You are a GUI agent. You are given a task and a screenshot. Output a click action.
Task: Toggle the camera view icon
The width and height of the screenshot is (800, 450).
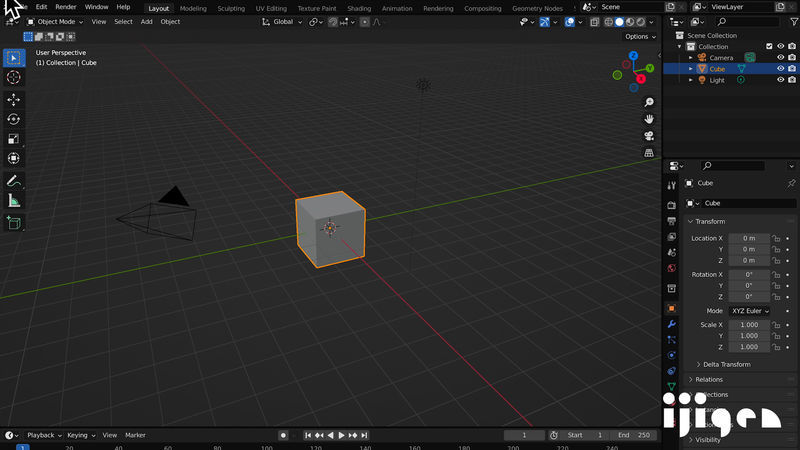pos(649,136)
